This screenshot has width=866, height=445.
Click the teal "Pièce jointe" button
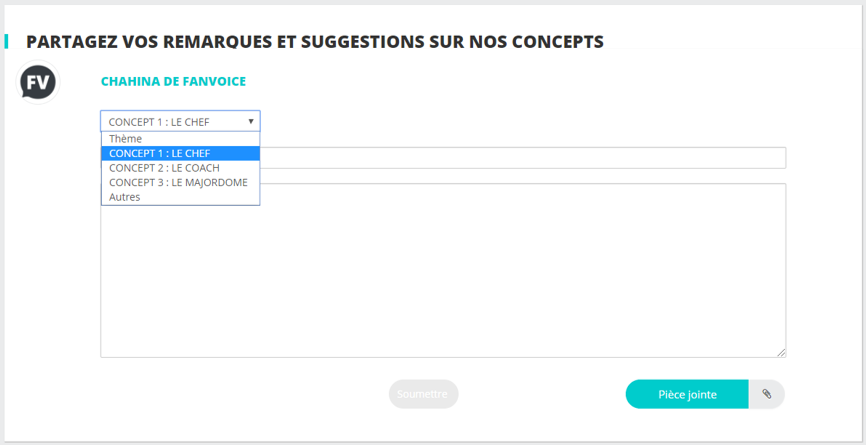pos(687,394)
